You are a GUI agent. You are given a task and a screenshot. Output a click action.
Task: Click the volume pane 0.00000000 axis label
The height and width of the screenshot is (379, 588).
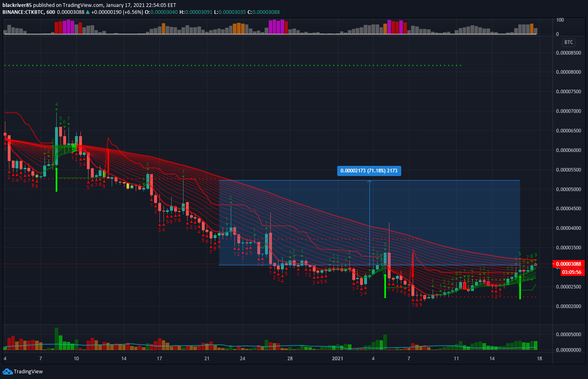[x=568, y=350]
